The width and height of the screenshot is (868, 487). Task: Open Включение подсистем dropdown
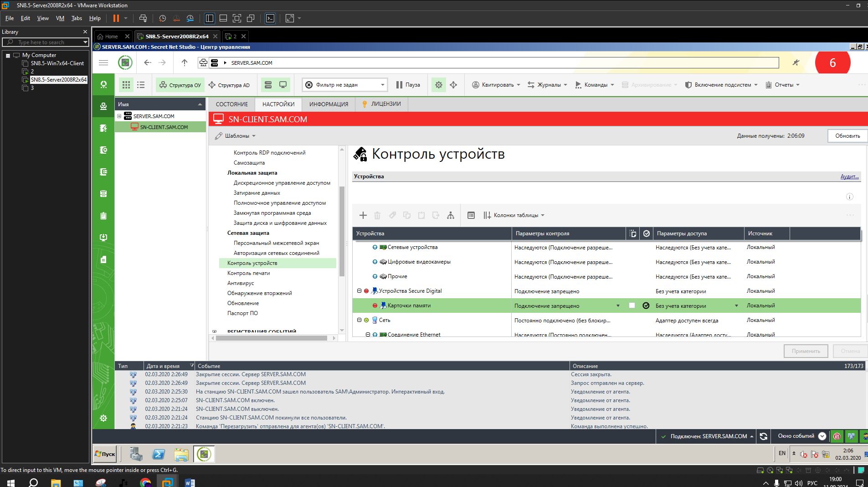[721, 85]
